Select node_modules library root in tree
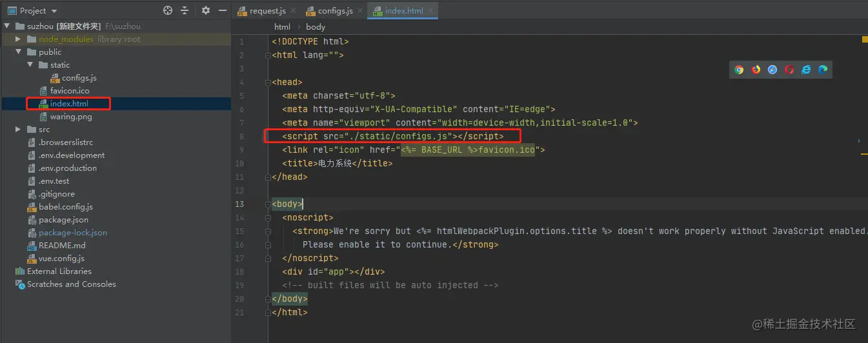The image size is (868, 343). click(x=116, y=39)
